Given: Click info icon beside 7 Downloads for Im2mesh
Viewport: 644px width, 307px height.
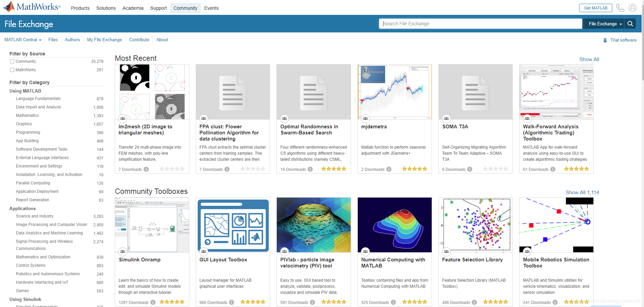Looking at the screenshot, I should click(x=146, y=169).
